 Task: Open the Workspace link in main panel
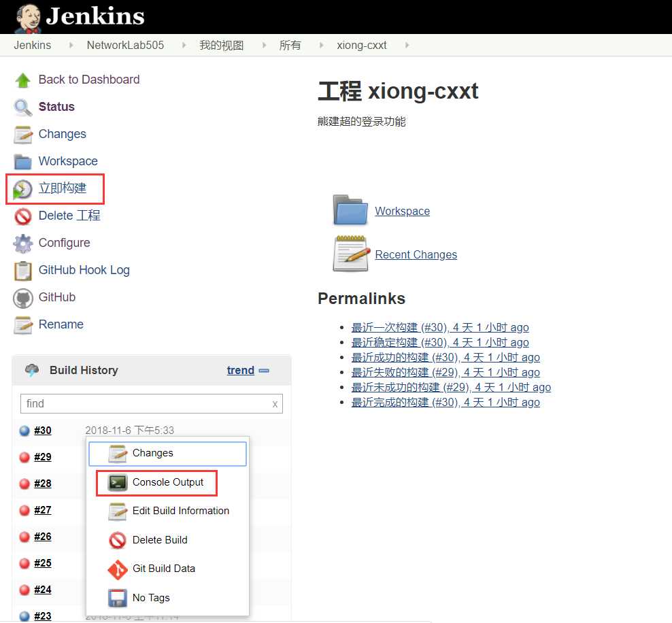pos(402,212)
